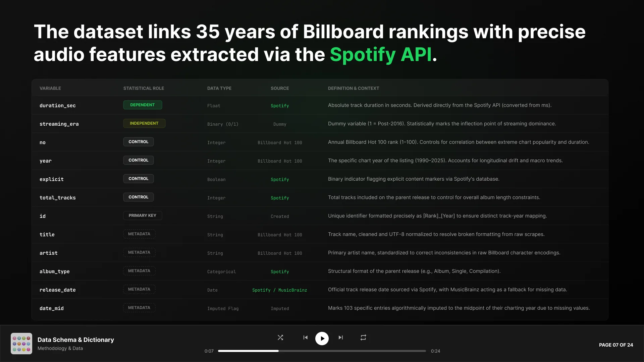Select the release_date variable name
The width and height of the screenshot is (644, 362).
tap(58, 290)
